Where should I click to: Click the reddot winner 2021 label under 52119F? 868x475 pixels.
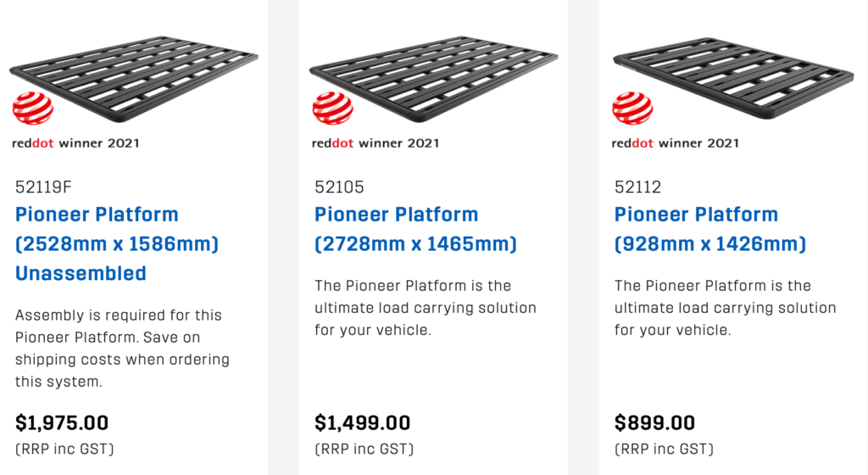click(75, 143)
